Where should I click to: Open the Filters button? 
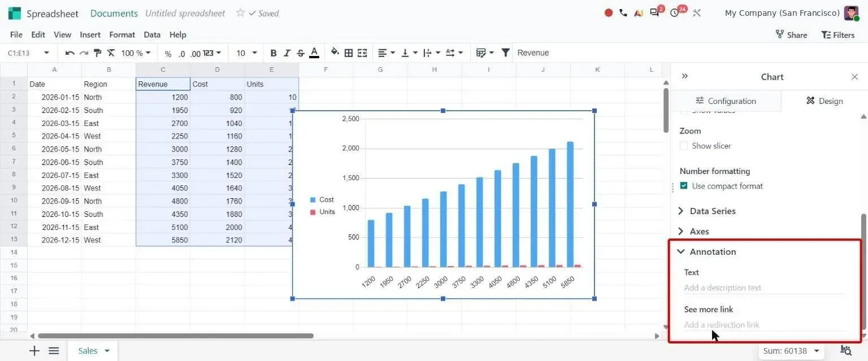tap(838, 34)
